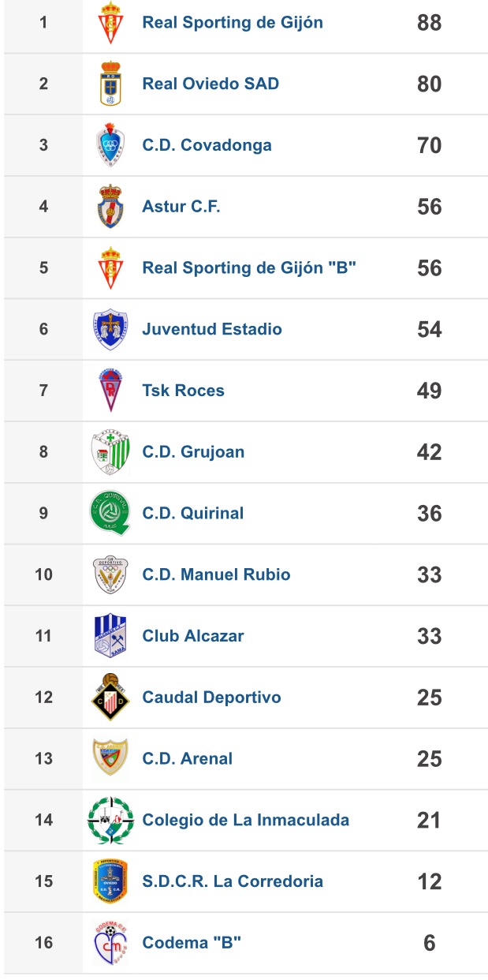Open the Colegio de La Inmaculada emblem
The image size is (488, 980).
[x=110, y=820]
